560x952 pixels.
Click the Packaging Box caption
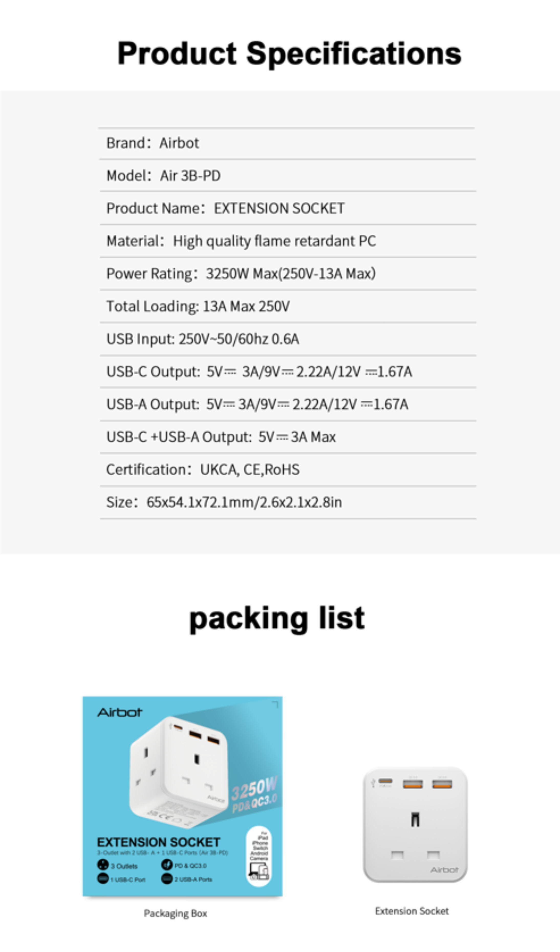coord(175,913)
